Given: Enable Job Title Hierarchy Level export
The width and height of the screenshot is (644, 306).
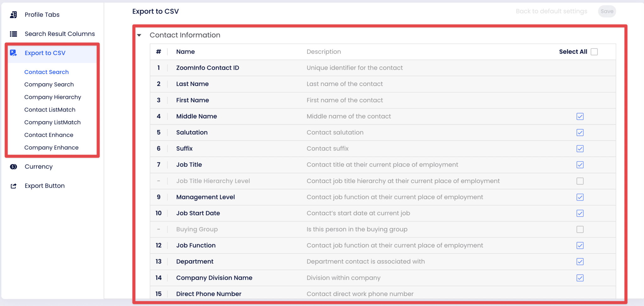Looking at the screenshot, I should tap(580, 181).
